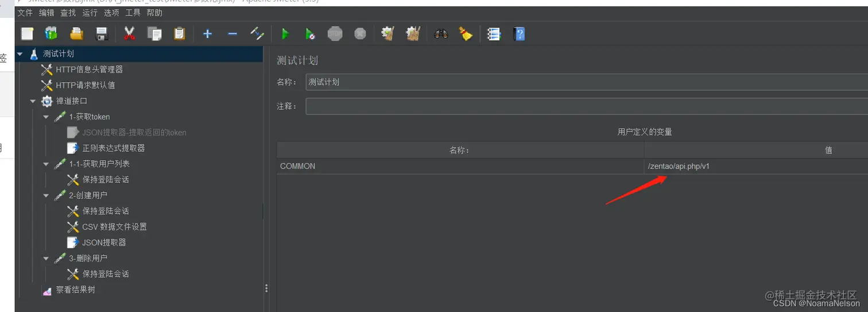
Task: Click the Cut scissors icon
Action: (x=129, y=34)
